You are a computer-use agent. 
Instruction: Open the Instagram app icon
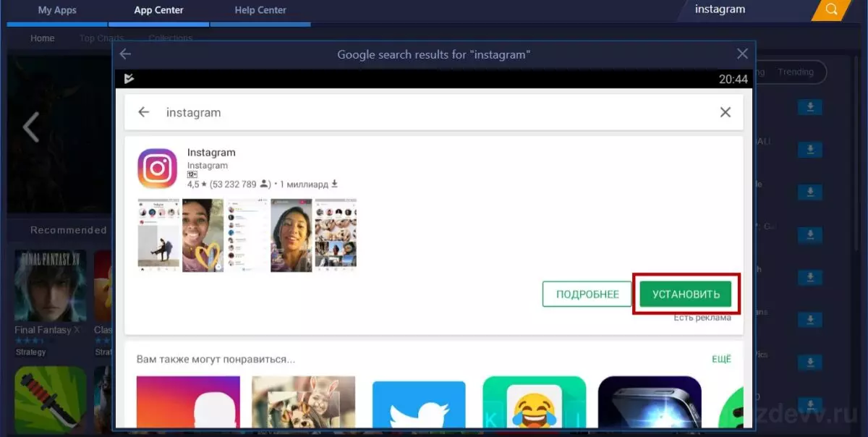(157, 169)
